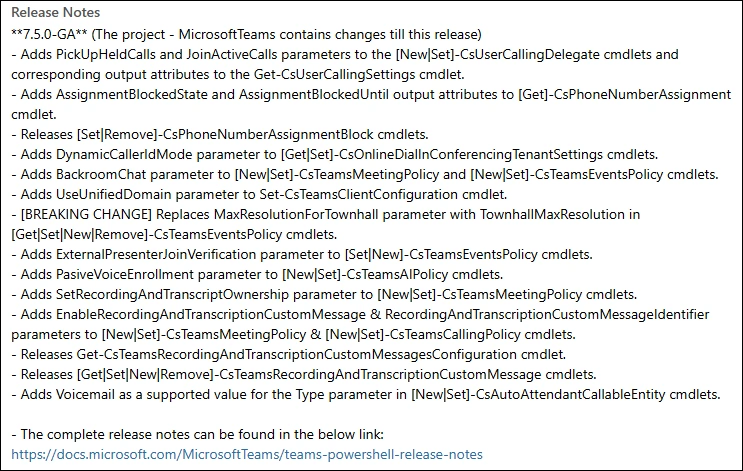Open the teams-powershell-release-notes docs link
This screenshot has width=743, height=471.
coord(246,454)
